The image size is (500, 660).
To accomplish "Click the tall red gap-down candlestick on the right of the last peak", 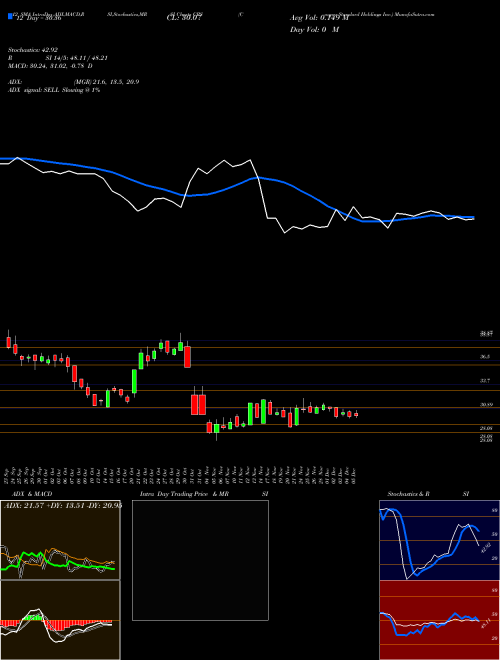I will [x=188, y=357].
